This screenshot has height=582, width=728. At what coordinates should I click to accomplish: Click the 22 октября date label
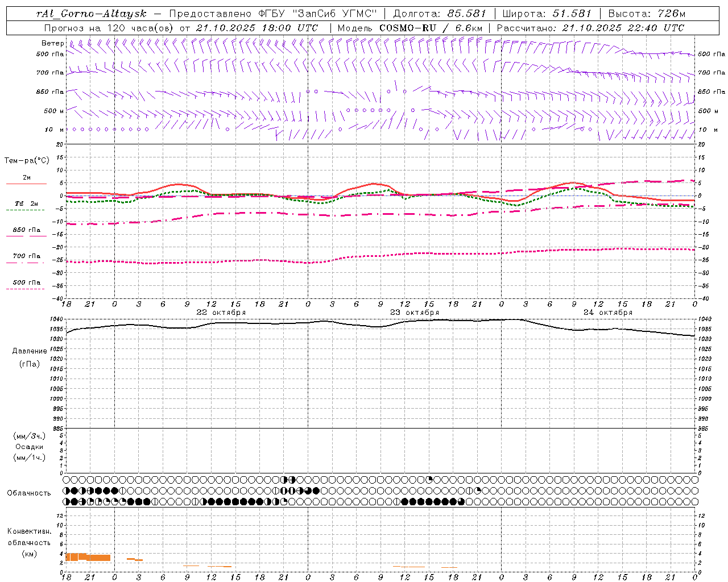coord(221,313)
